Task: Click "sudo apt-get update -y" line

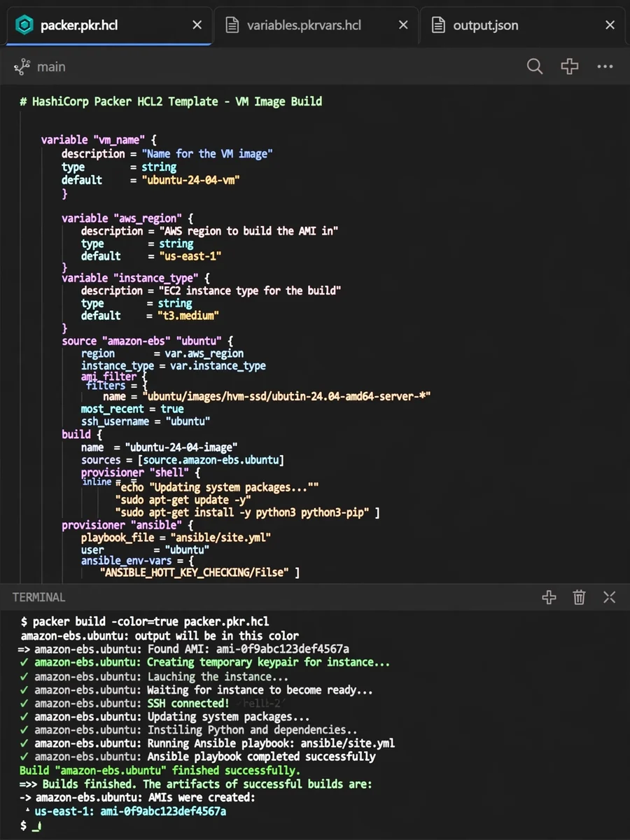Action: coord(183,500)
